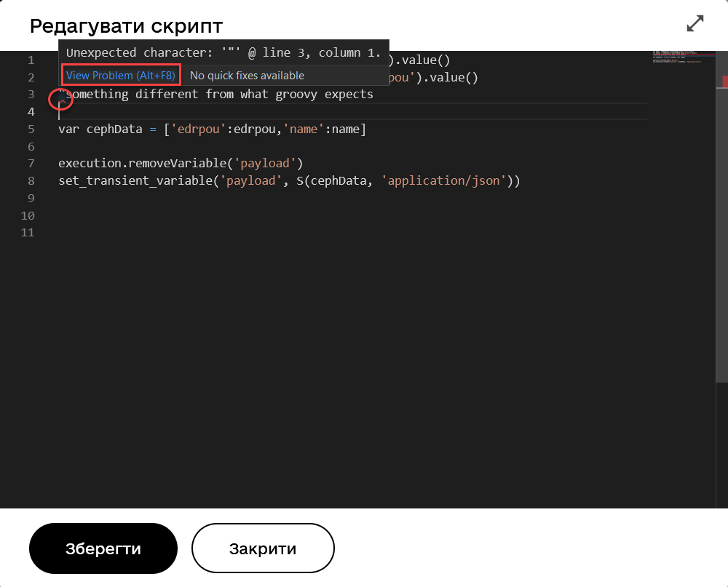728x587 pixels.
Task: Click the 'pou').value()' text on line 2
Action: pos(433,77)
